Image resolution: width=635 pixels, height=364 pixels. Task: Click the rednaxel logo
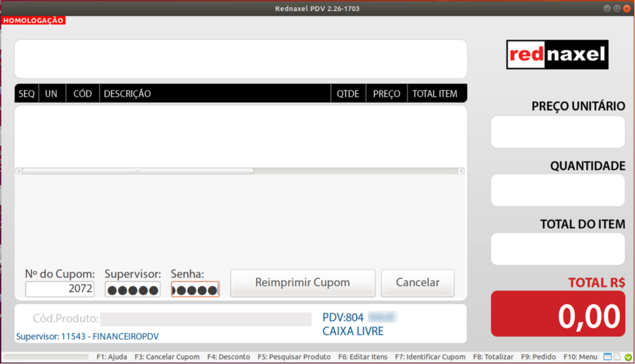coord(556,54)
